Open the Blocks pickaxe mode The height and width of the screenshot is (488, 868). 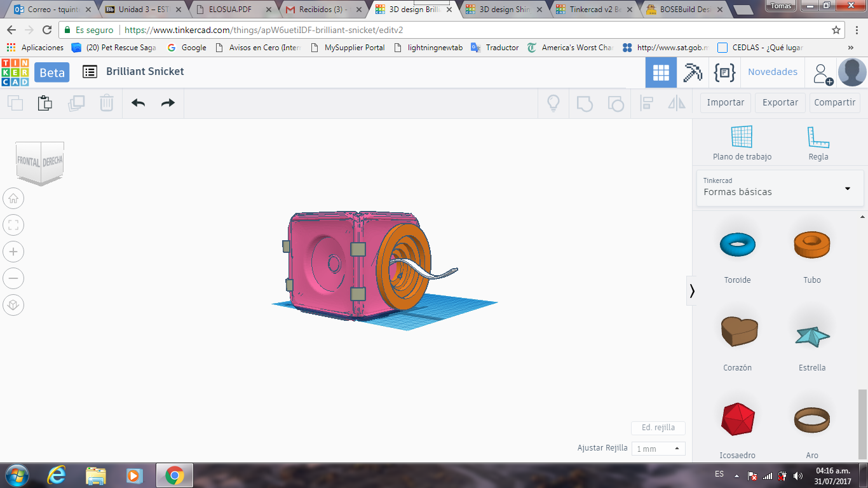(x=693, y=72)
